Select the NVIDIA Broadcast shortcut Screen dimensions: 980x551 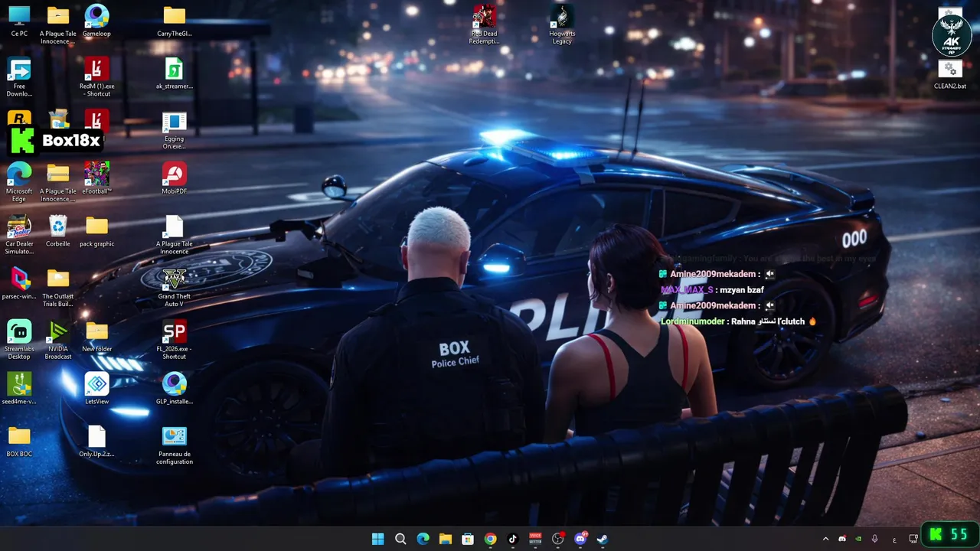(58, 340)
